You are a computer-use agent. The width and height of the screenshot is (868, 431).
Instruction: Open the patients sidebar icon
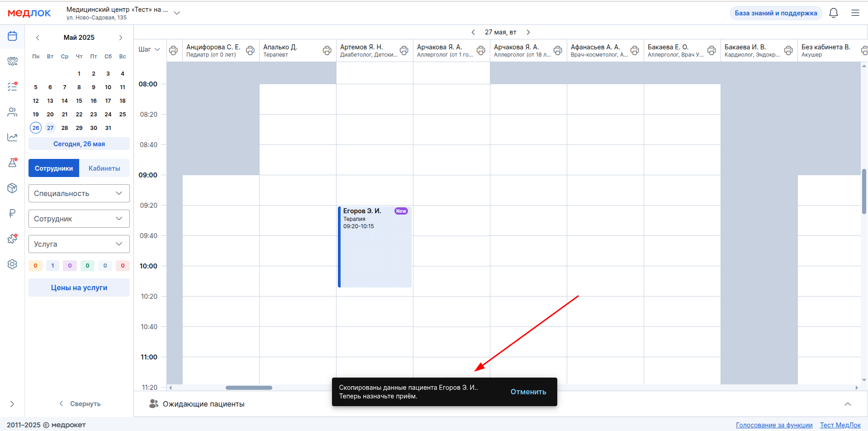click(12, 112)
